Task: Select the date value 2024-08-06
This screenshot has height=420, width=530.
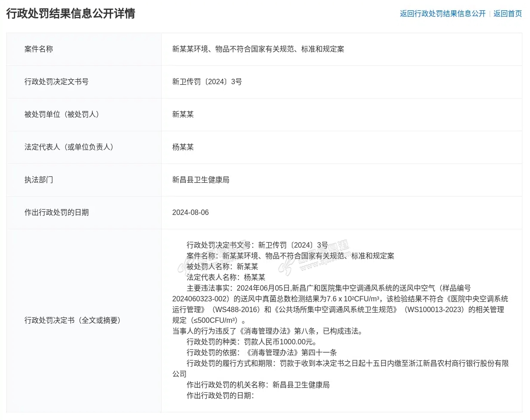Action: click(x=190, y=213)
